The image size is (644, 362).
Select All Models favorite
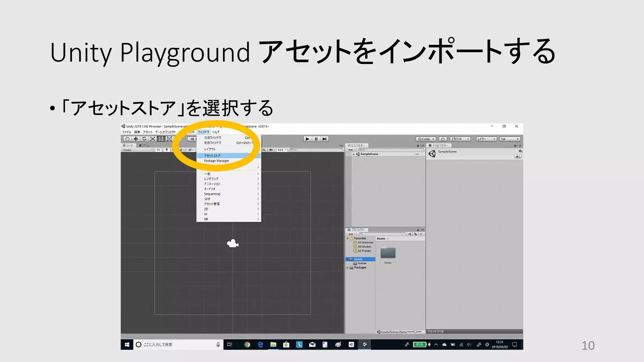point(363,247)
